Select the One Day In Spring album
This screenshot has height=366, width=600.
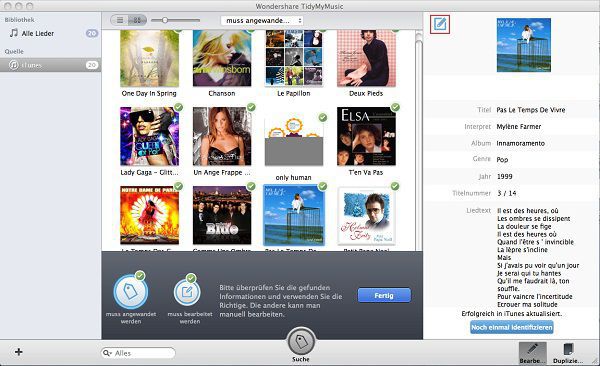149,59
